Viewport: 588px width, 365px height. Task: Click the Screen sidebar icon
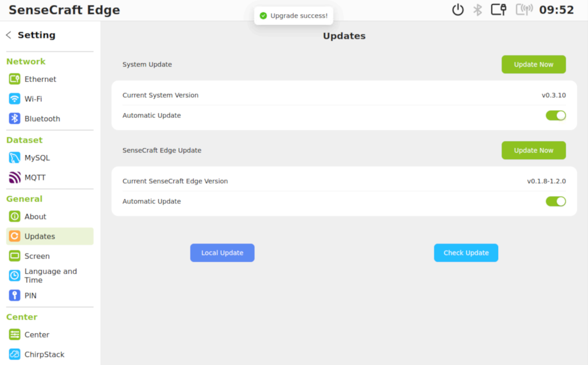tap(15, 256)
